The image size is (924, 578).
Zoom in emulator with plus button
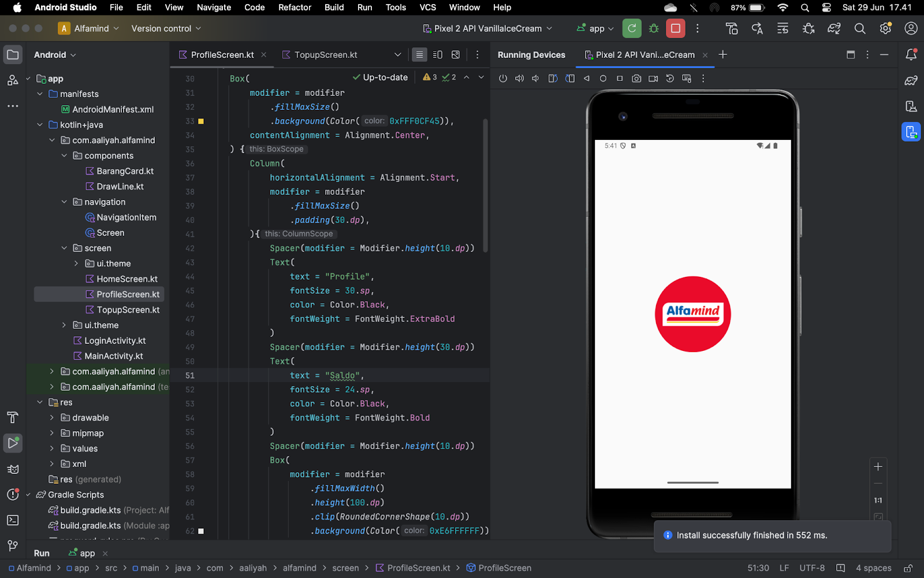pos(878,466)
